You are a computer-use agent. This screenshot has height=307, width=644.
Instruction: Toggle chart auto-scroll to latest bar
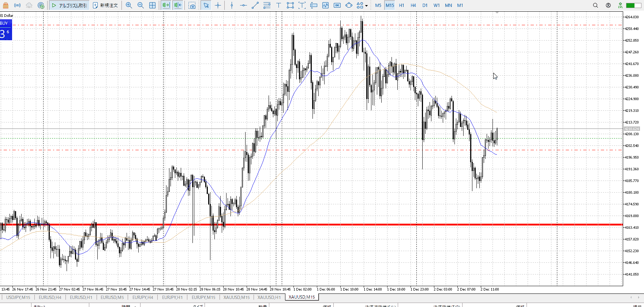coord(166,5)
